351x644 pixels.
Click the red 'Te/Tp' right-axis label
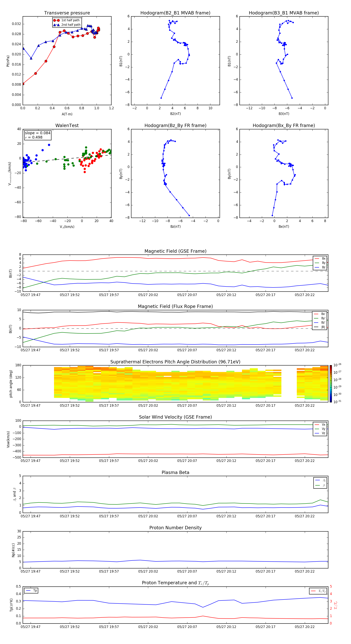click(336, 605)
